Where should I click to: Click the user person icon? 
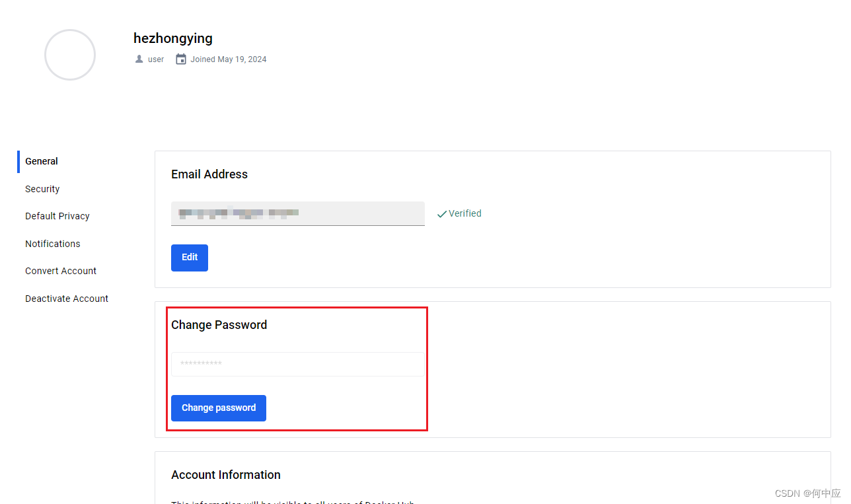pos(139,59)
